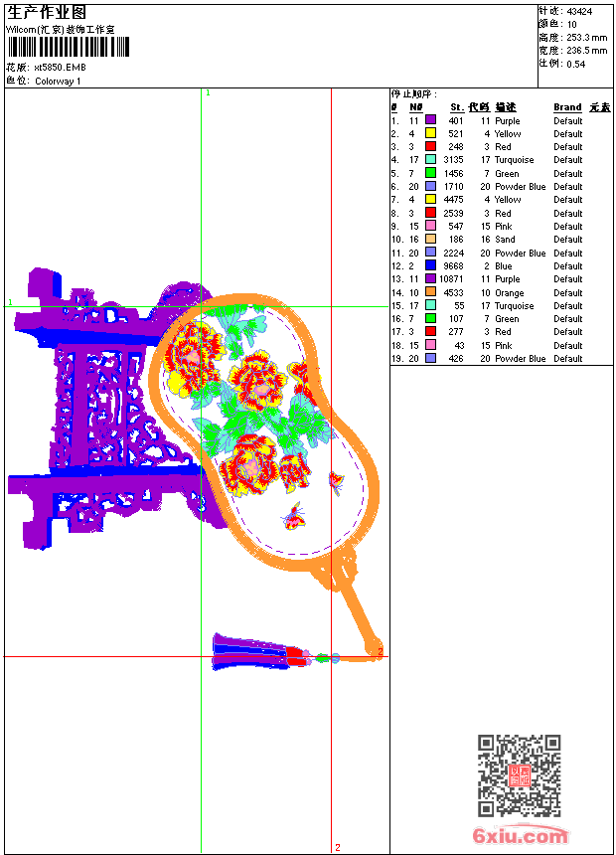Click the green swatch in row 5
This screenshot has height=855, width=616.
(430, 173)
